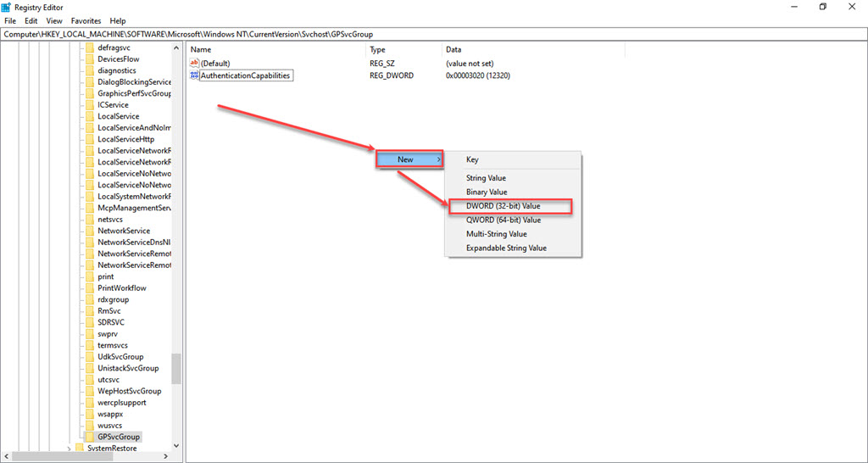The image size is (868, 463).
Task: Select the LocalServiceAndNoIm tree key
Action: pyautogui.click(x=134, y=128)
